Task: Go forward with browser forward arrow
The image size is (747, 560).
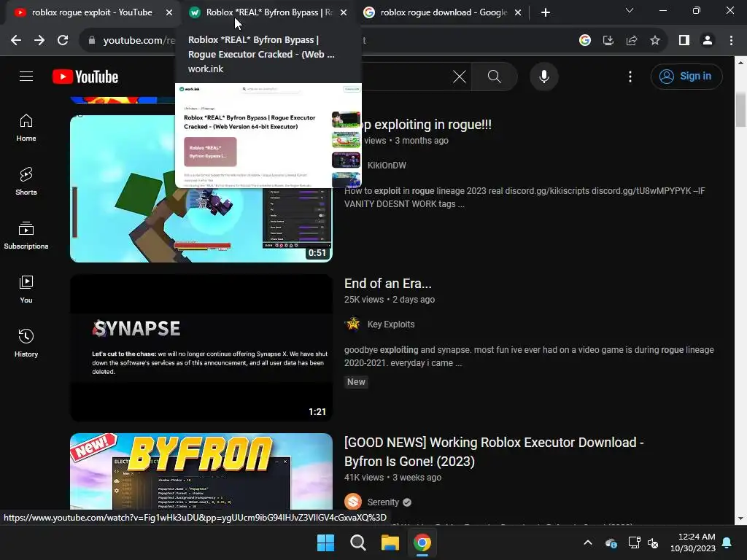Action: pos(39,41)
